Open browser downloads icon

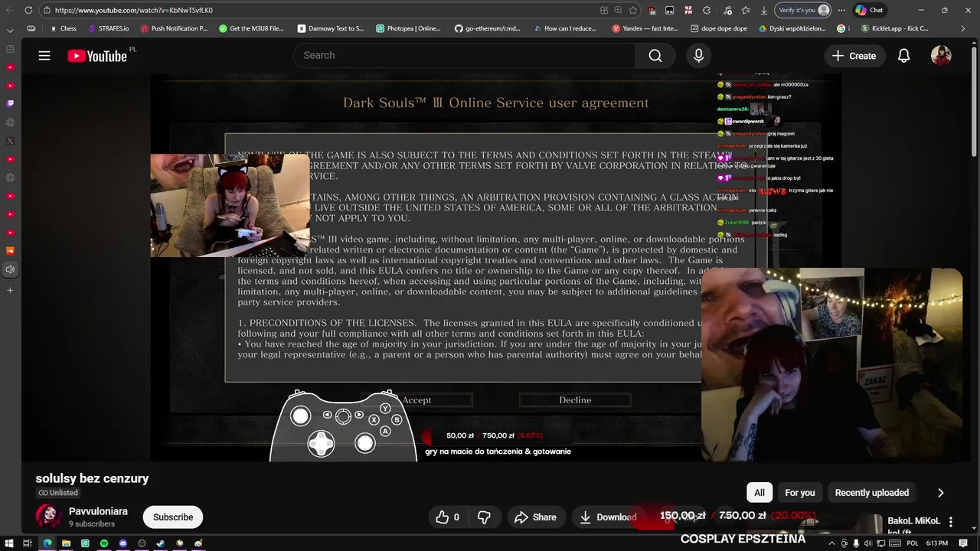coord(764,10)
